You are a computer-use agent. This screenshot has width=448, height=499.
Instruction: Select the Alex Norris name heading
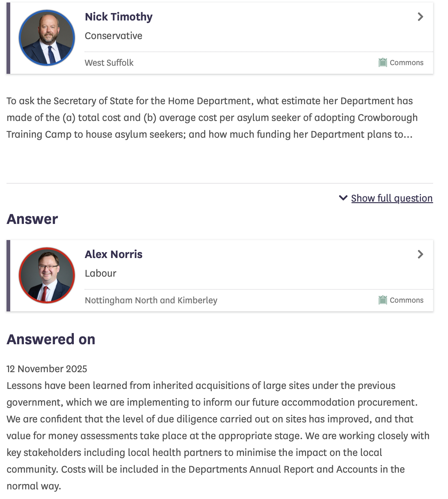pos(114,254)
